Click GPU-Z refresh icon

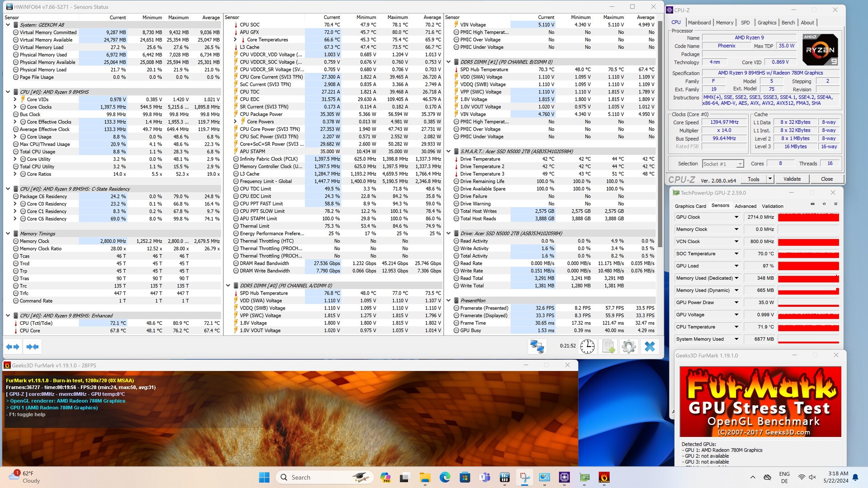click(824, 204)
